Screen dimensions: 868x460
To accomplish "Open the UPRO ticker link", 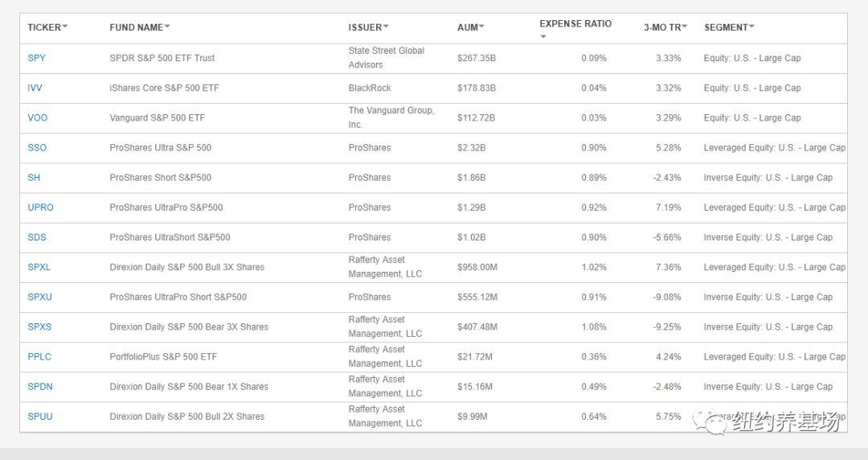I will click(x=40, y=207).
